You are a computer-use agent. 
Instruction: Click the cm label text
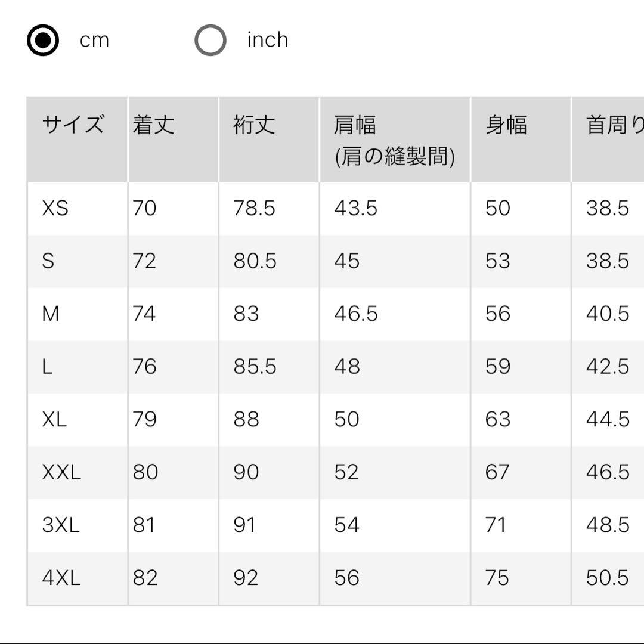[x=94, y=41]
